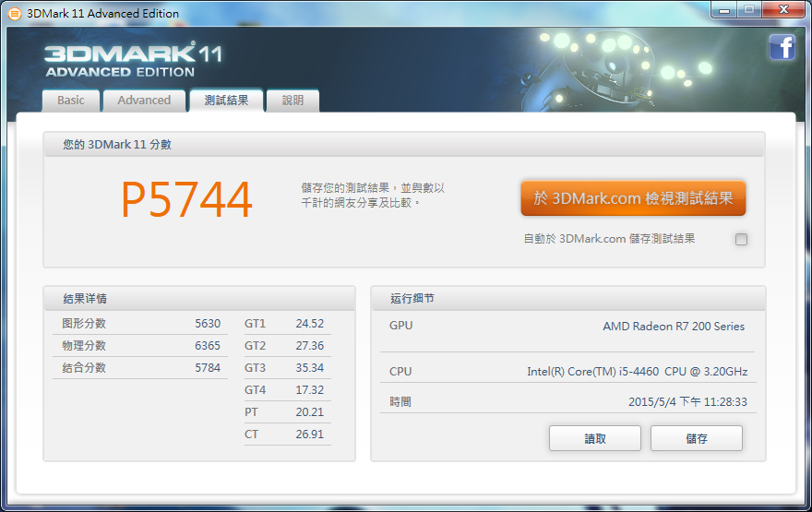The width and height of the screenshot is (812, 512).
Task: Close the 3DMark 11 window
Action: pyautogui.click(x=782, y=9)
